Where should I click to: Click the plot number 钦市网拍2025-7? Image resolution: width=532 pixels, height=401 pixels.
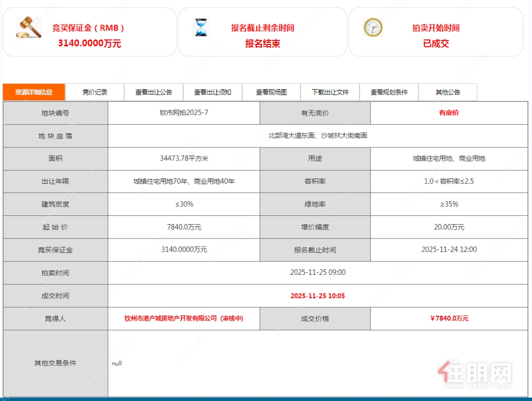(x=184, y=113)
